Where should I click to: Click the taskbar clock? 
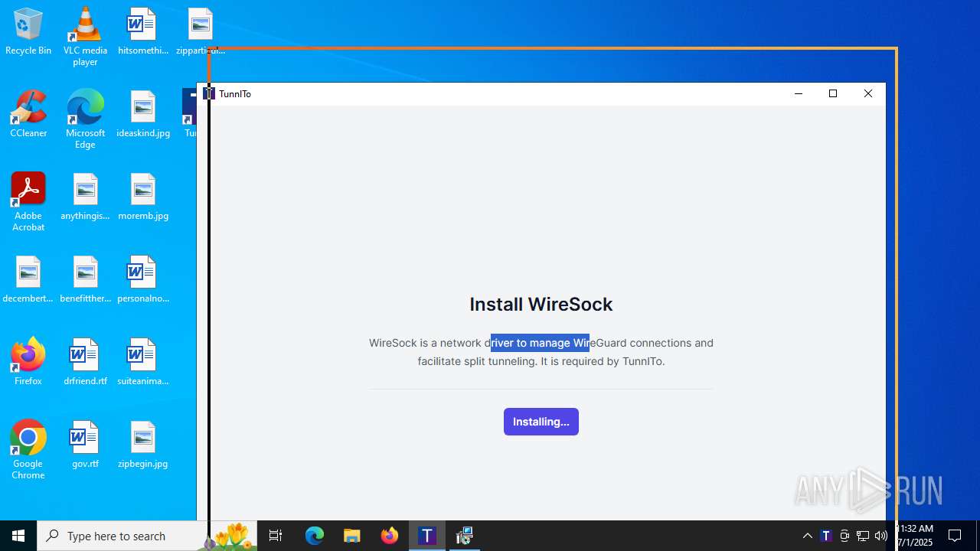coord(916,536)
